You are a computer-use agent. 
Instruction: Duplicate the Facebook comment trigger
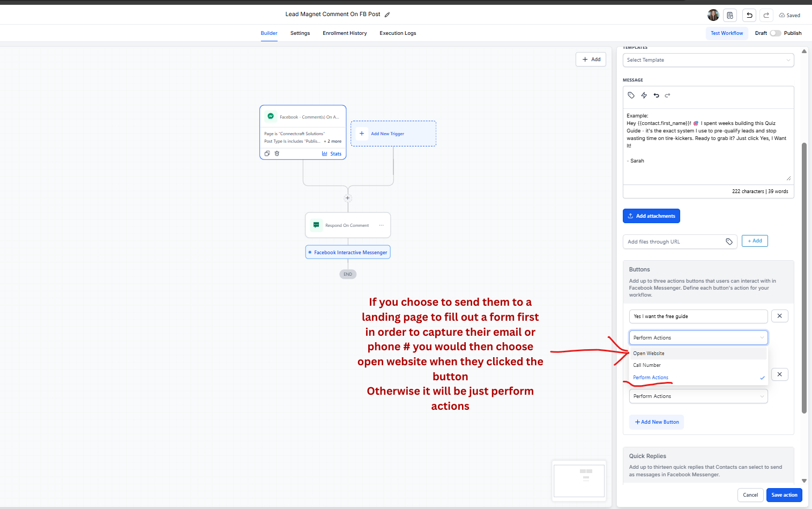pos(267,153)
